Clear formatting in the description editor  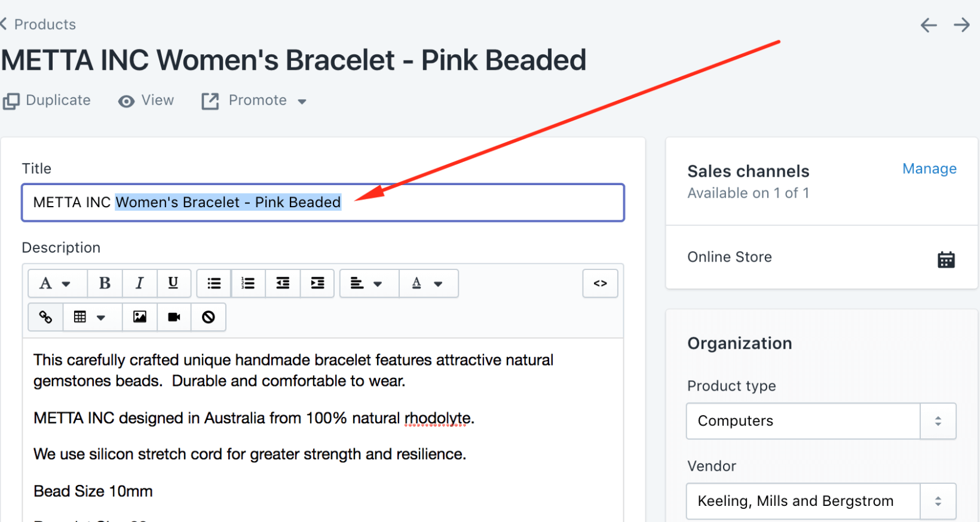tap(208, 317)
